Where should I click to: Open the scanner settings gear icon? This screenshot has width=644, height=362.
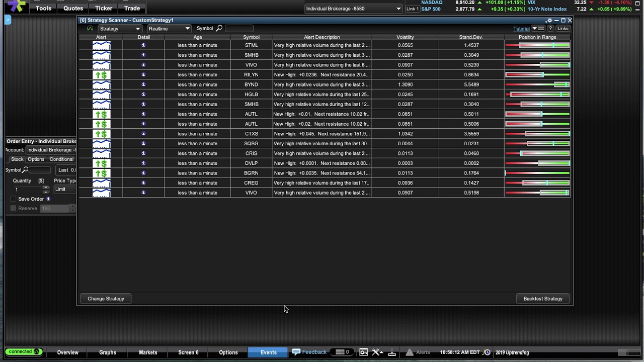pyautogui.click(x=549, y=21)
